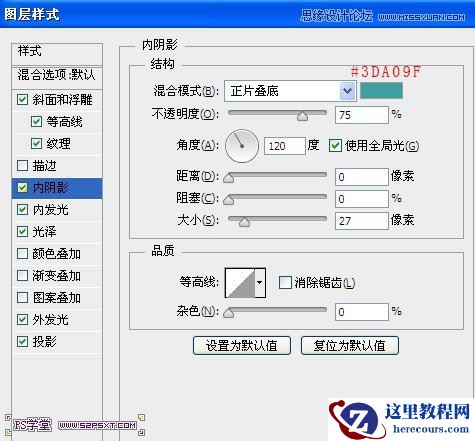The width and height of the screenshot is (475, 441).
Task: Uncheck the 纹理 sub-option checkbox
Action: point(36,144)
